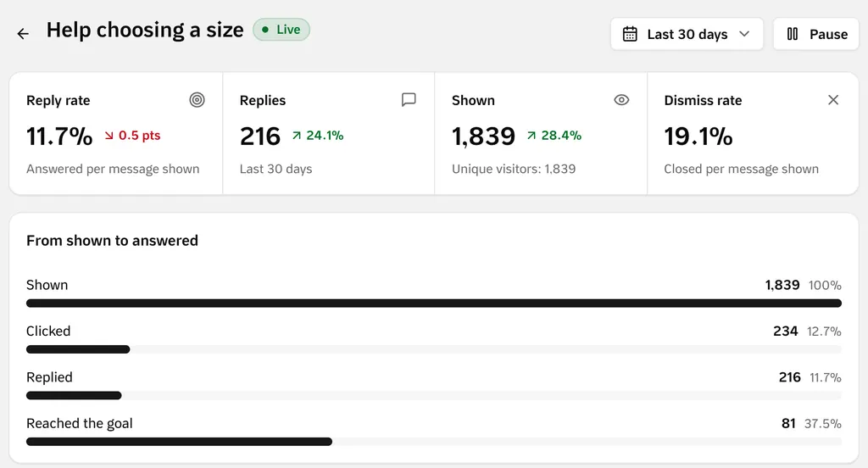
Task: Click the green 28.4% change indicator
Action: (554, 135)
